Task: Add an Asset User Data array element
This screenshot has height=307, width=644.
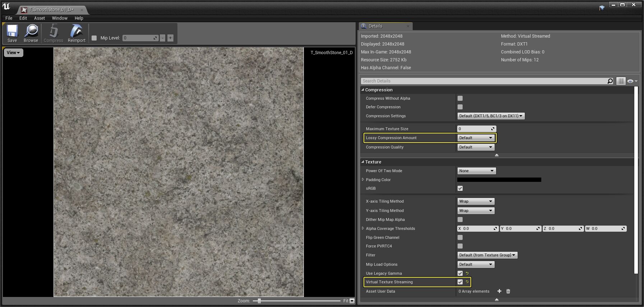Action: pyautogui.click(x=499, y=291)
